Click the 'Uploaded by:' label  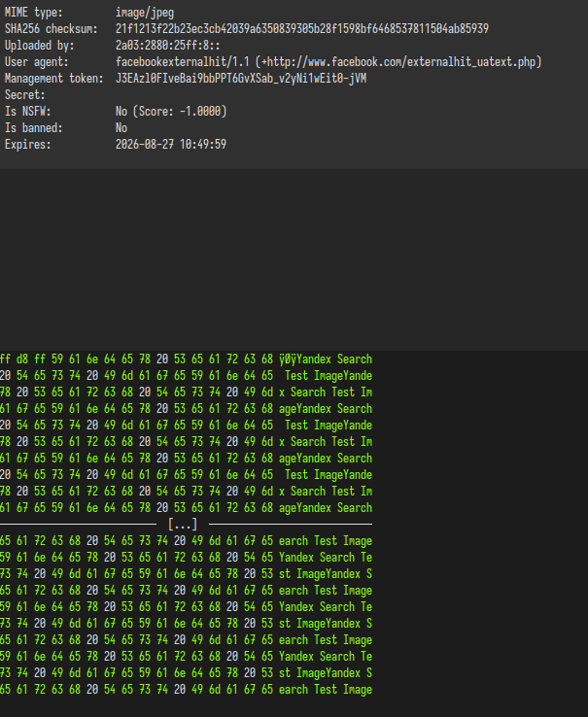(40, 46)
